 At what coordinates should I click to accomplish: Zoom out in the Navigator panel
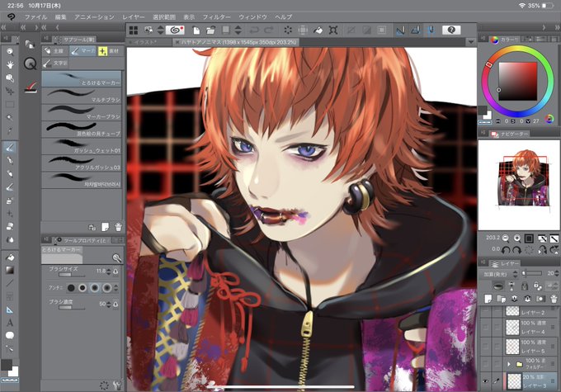pos(505,238)
